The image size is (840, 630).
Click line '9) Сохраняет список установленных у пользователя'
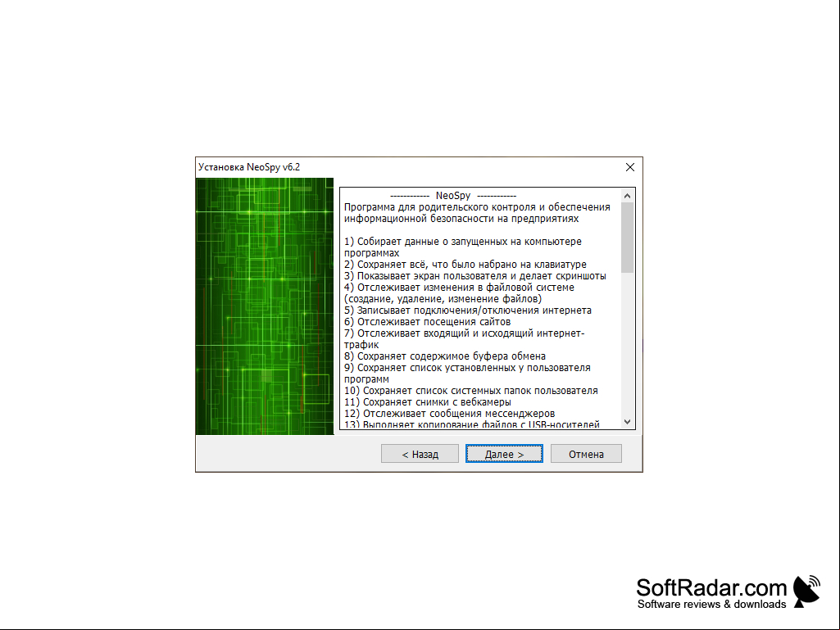pyautogui.click(x=467, y=368)
